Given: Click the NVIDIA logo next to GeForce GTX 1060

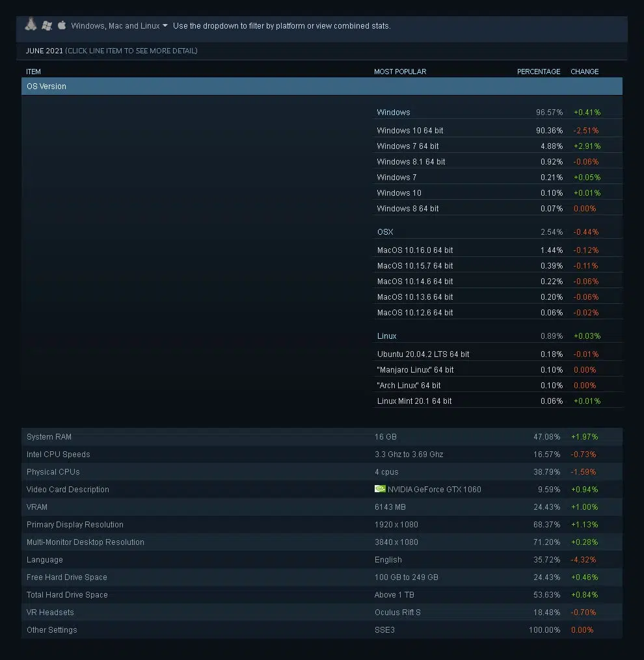Looking at the screenshot, I should [380, 489].
